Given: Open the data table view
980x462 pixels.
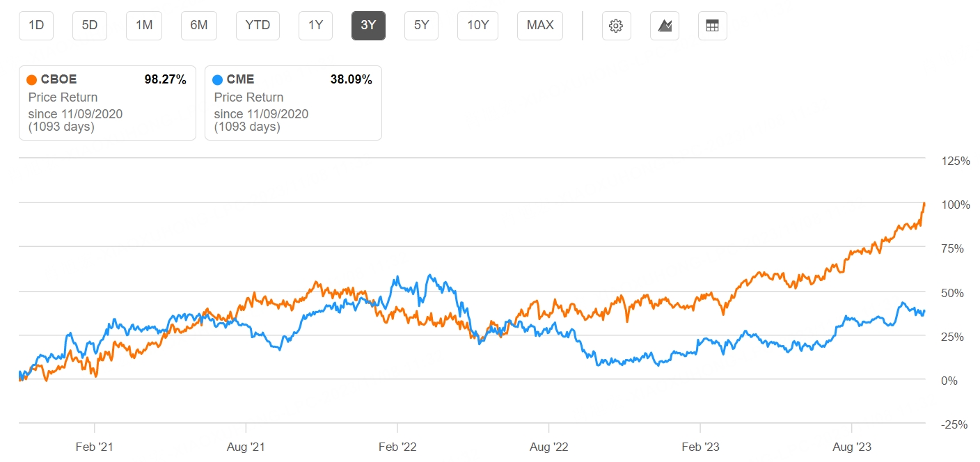Looking at the screenshot, I should point(712,25).
